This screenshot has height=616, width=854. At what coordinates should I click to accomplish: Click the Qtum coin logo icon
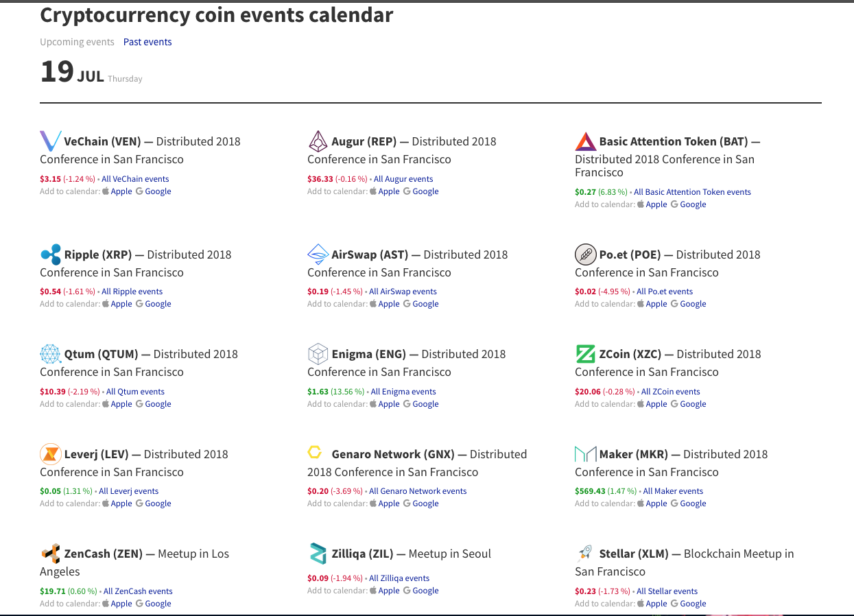tap(51, 354)
